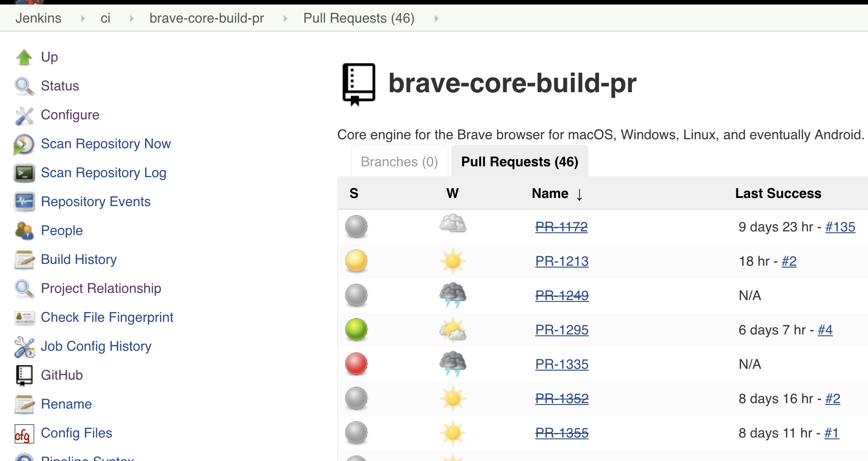Open the PR-1295 pull request link
Viewport: 868px width, 461px height.
(x=561, y=329)
